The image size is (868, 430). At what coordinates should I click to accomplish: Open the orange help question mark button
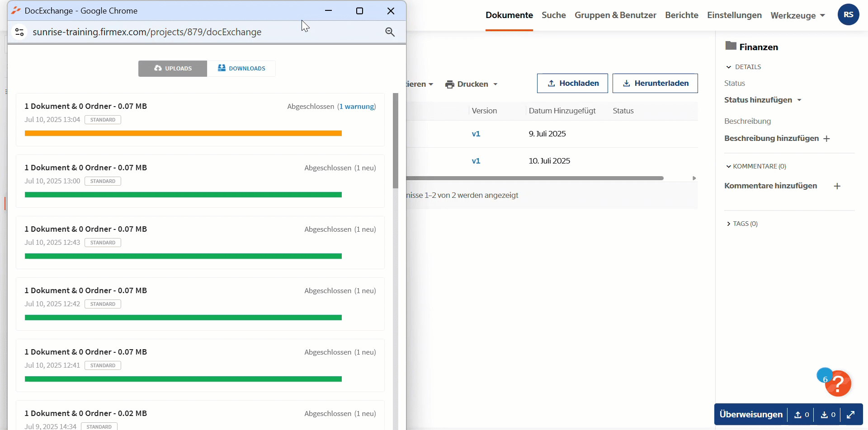(838, 384)
